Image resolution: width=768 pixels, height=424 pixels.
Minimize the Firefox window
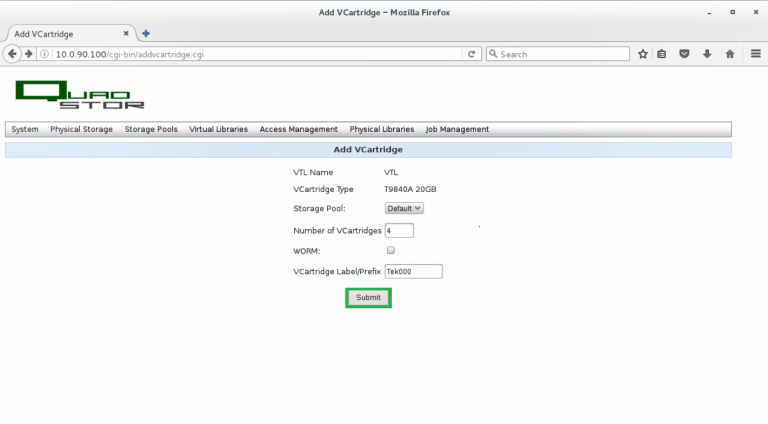[709, 12]
